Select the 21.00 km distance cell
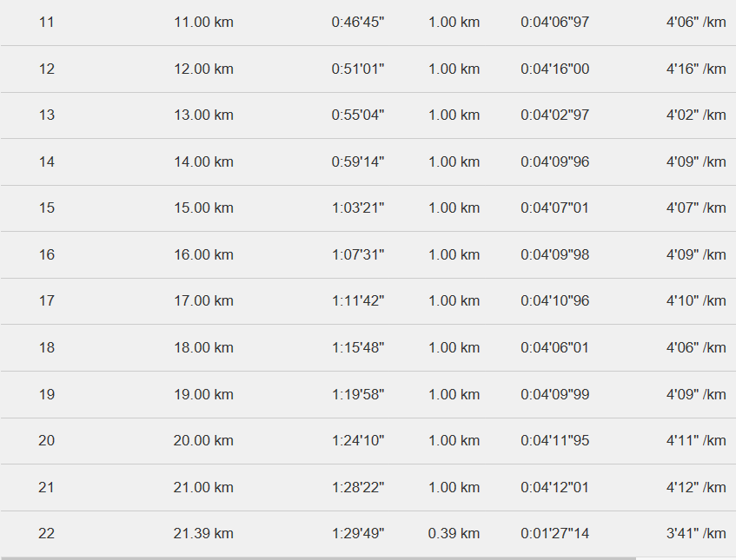Viewport: 736px width, 560px height. (x=203, y=487)
